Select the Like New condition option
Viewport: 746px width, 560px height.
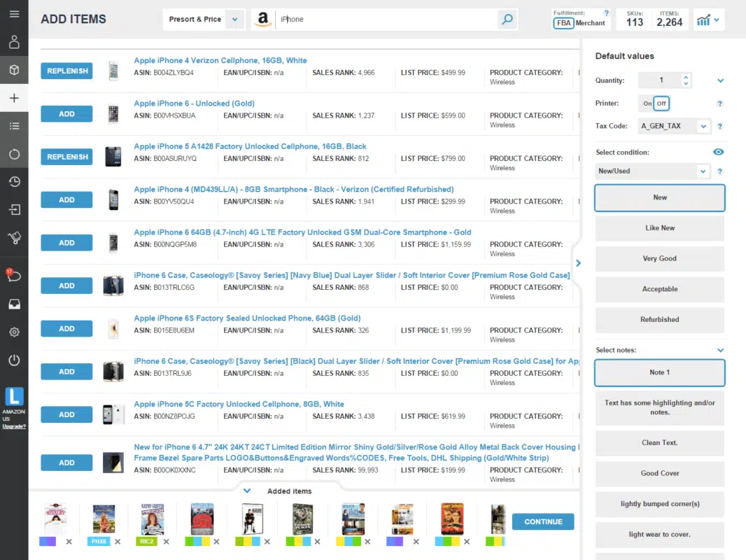pos(659,228)
